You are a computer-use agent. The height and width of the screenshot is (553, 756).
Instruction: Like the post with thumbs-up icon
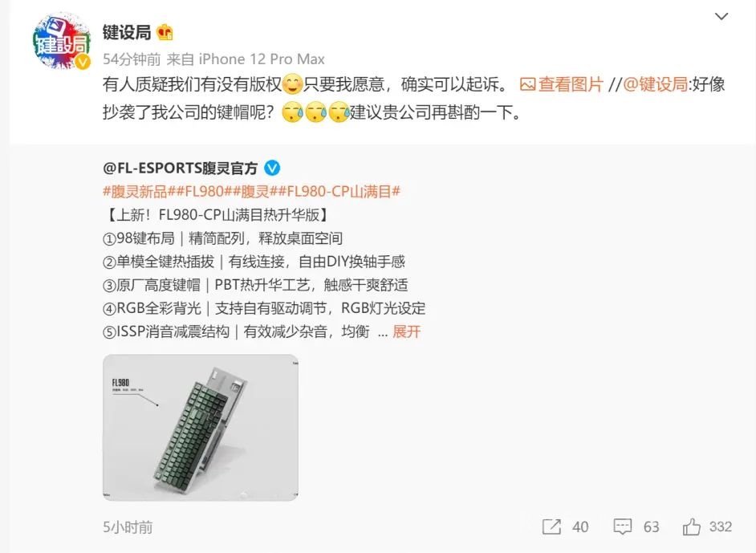[x=691, y=527]
